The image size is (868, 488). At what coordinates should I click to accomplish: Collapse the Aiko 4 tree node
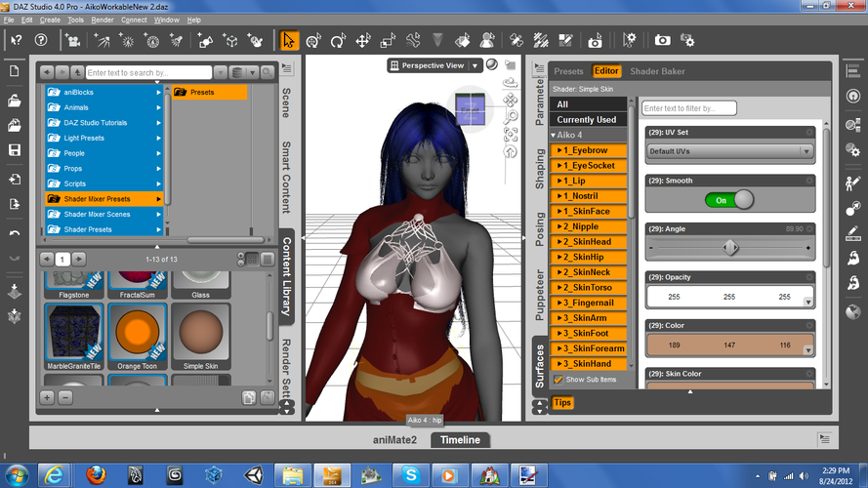(x=553, y=135)
